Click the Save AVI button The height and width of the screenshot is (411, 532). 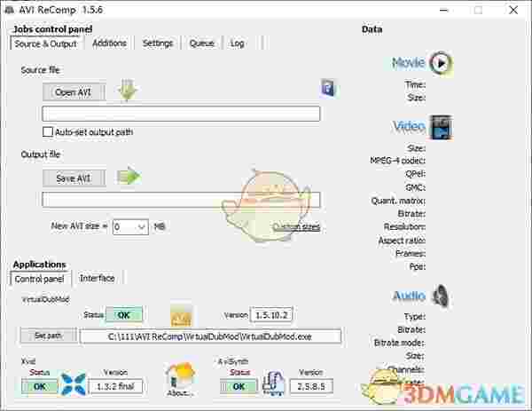coord(74,178)
